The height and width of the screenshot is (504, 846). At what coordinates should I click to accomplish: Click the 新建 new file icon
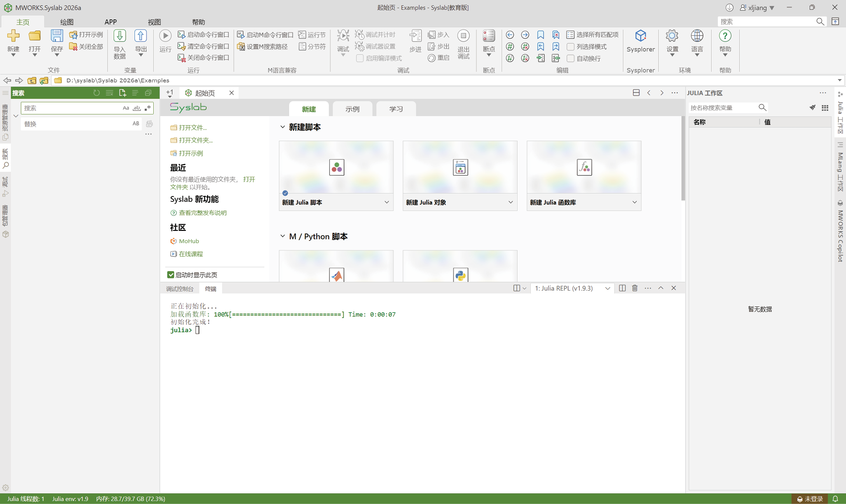click(x=13, y=36)
